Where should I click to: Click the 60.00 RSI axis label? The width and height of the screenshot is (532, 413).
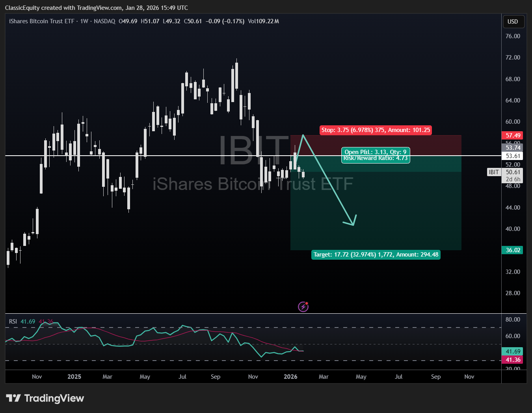click(x=513, y=336)
